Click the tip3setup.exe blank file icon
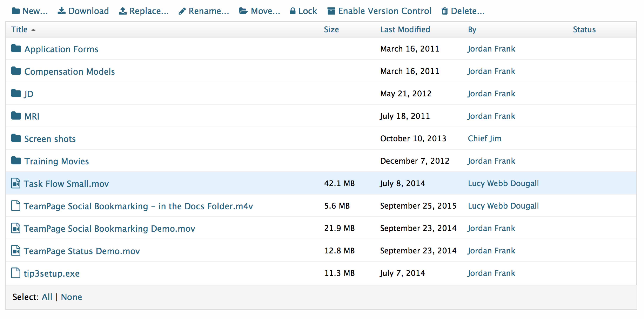This screenshot has width=644, height=319. point(16,273)
